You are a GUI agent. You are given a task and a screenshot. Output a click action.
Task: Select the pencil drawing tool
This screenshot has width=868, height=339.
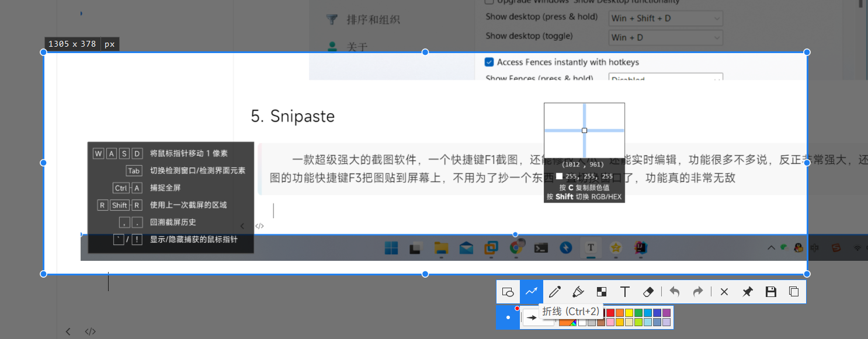[x=555, y=292]
